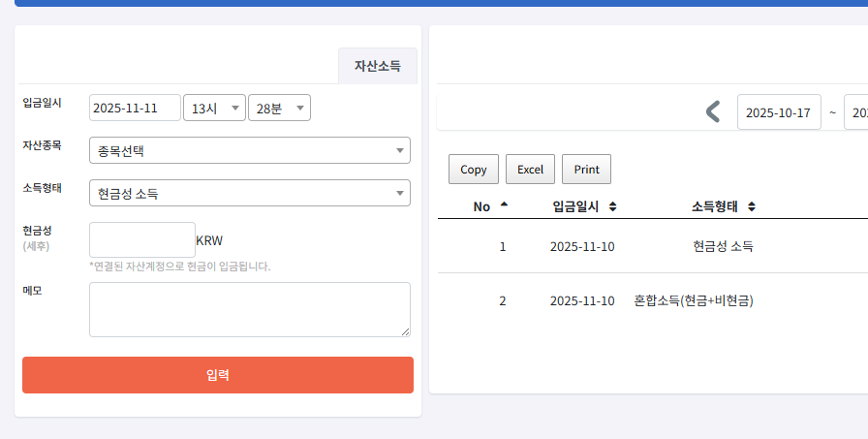Screen dimensions: 868x439
Task: Open the start date field 2025-10-17
Action: [x=779, y=112]
